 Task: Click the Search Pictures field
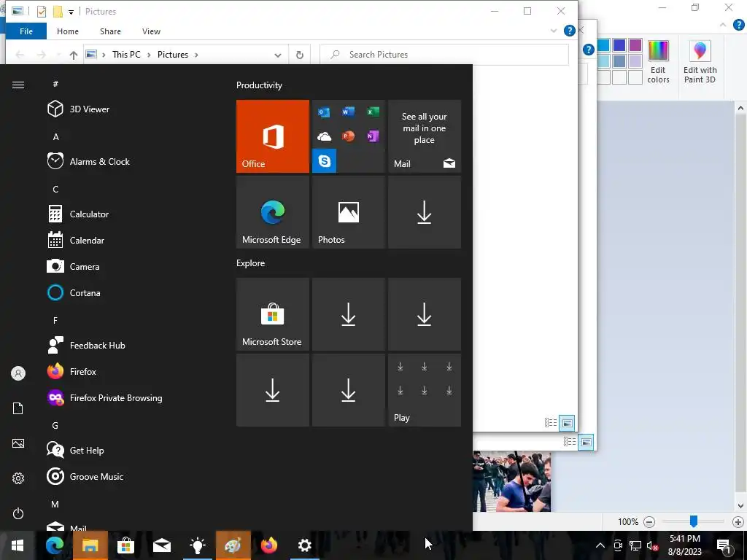tap(444, 54)
